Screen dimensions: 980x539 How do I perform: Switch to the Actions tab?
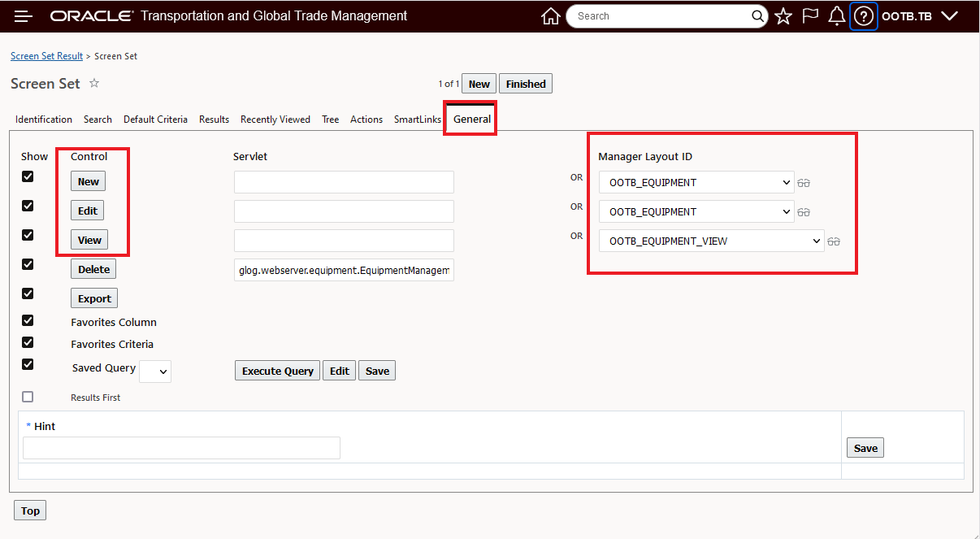click(366, 120)
